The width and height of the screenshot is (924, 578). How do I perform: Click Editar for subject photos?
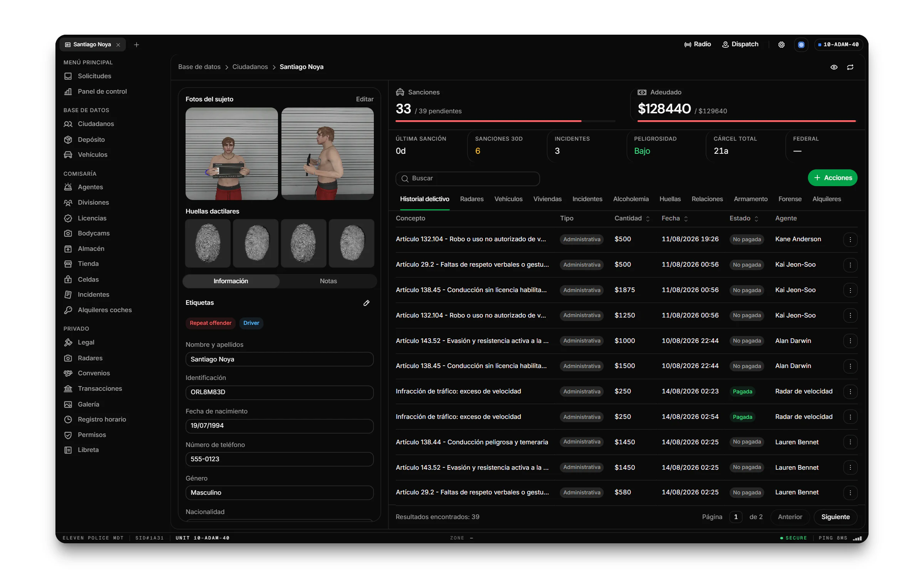point(365,99)
